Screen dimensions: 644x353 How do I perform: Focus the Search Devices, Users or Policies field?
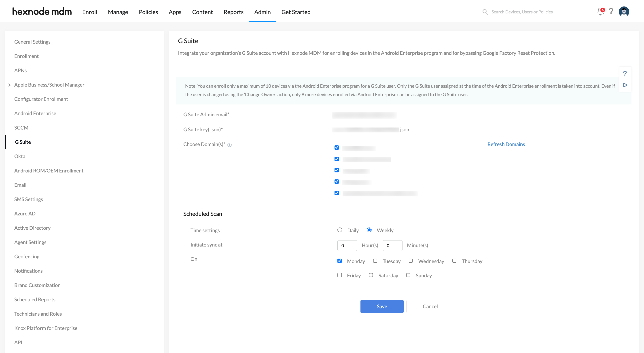pos(522,12)
